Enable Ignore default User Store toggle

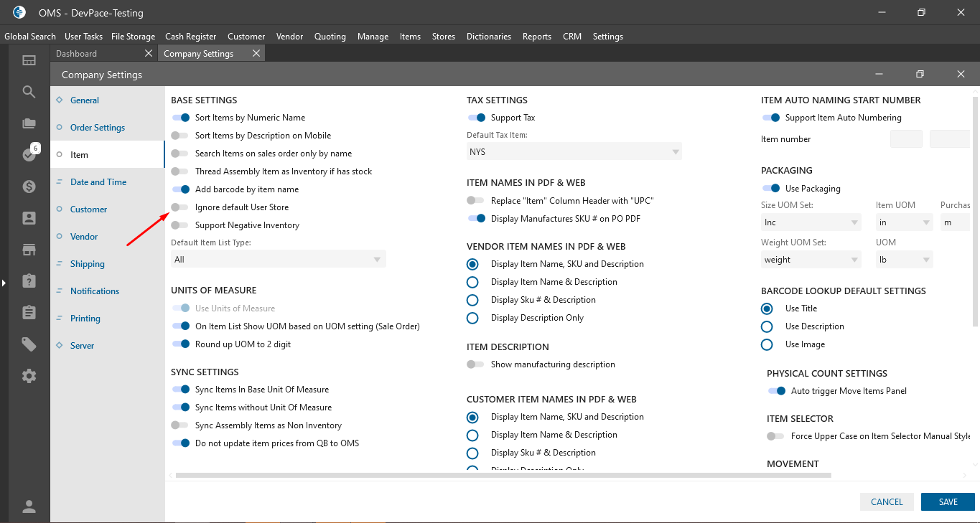[x=180, y=207]
